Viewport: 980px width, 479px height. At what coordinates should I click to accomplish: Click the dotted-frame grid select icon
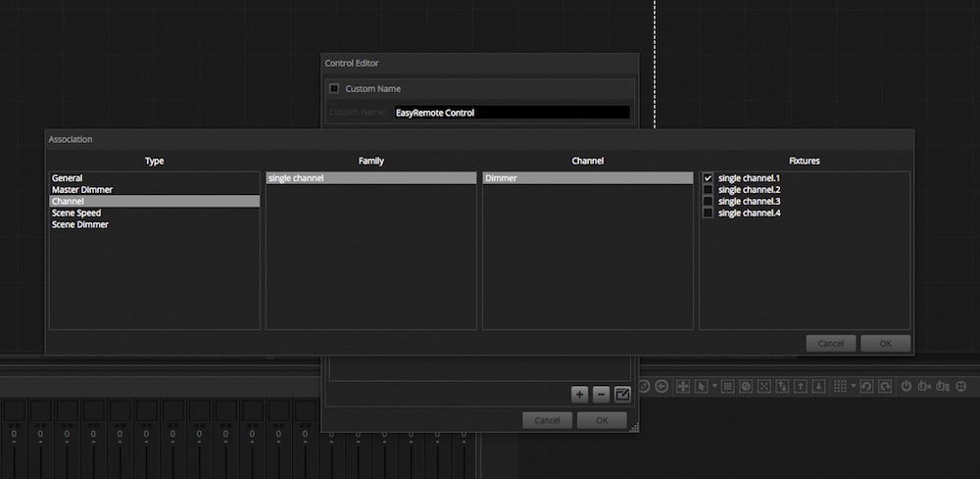point(727,387)
